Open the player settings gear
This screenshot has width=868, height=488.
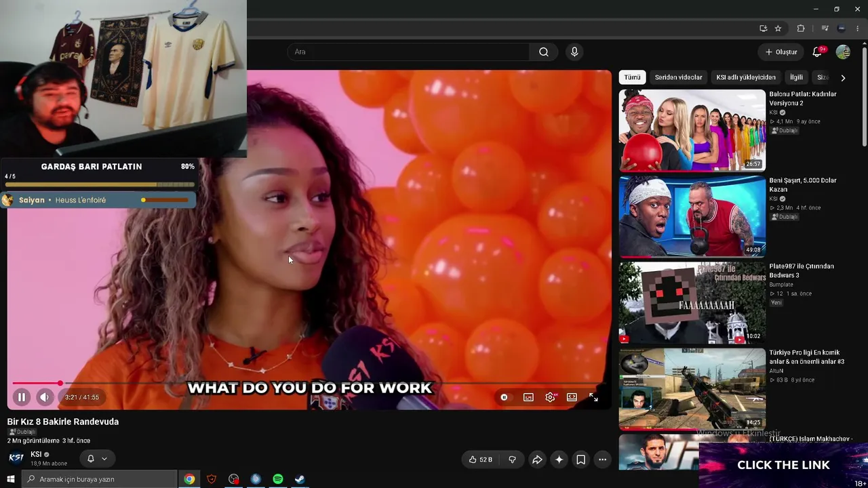(550, 397)
